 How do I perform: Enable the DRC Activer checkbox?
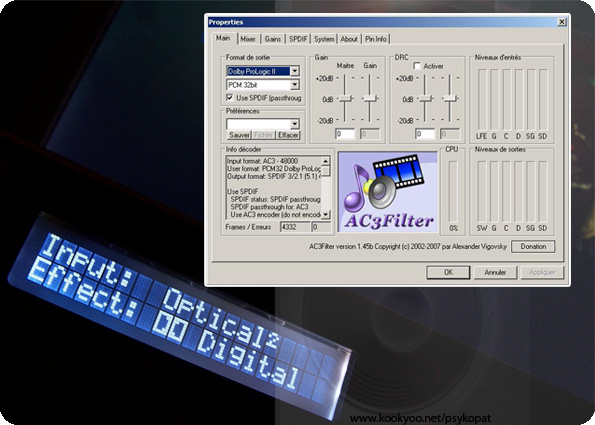(417, 66)
